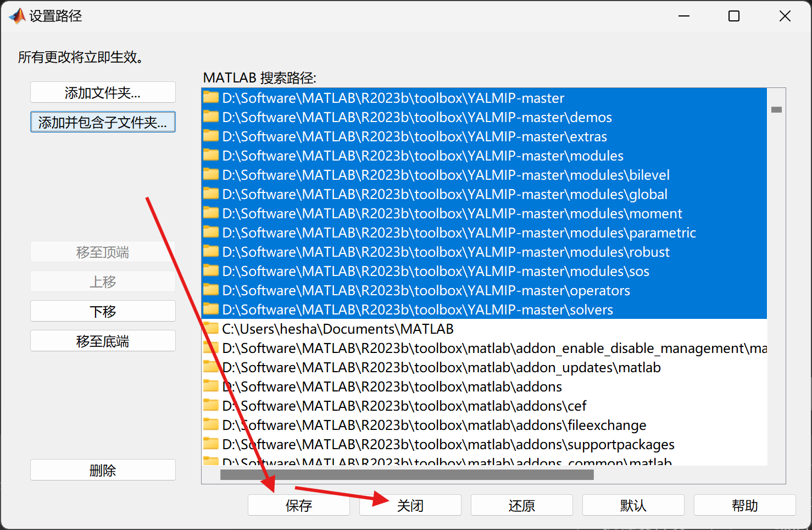Click folder icon of modules\robust row
The height and width of the screenshot is (530, 812).
tap(211, 251)
